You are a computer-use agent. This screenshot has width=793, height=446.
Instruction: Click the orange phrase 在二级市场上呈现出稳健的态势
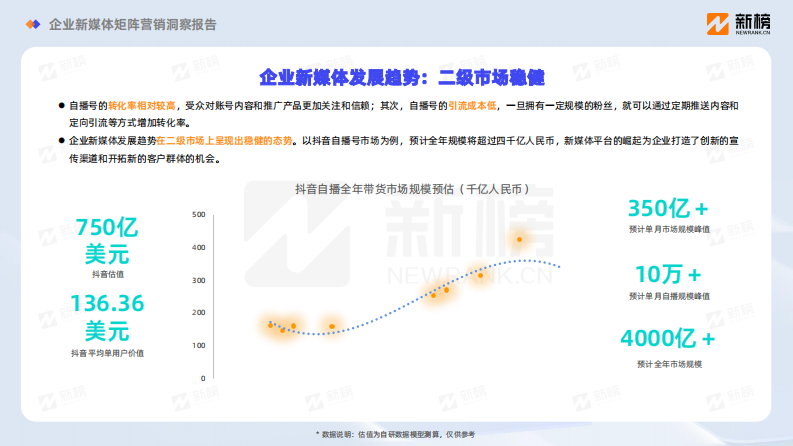click(224, 141)
